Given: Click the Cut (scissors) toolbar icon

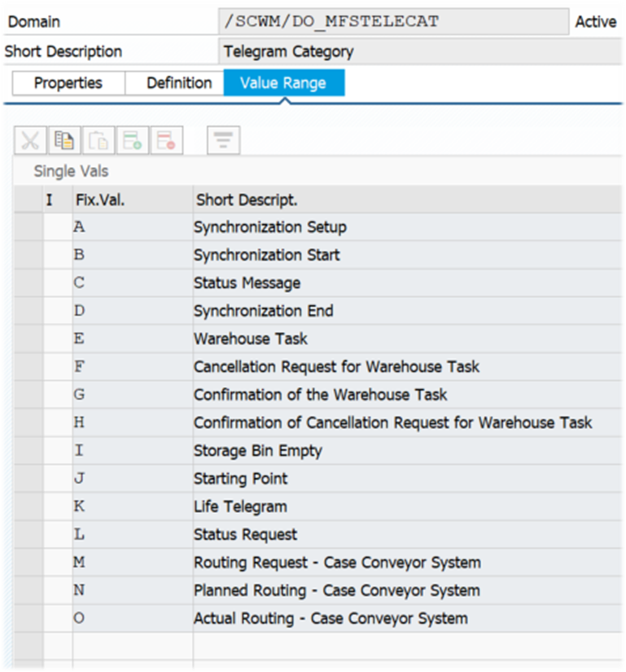Looking at the screenshot, I should (x=30, y=140).
